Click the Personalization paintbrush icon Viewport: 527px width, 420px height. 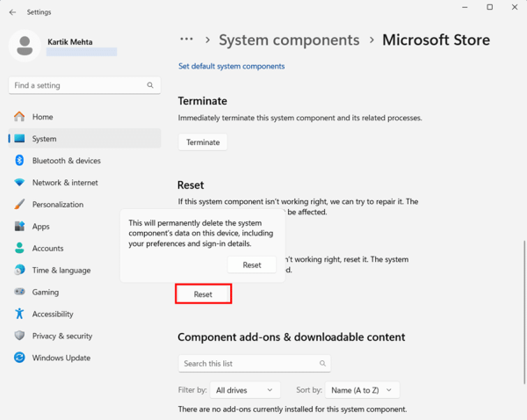click(19, 204)
